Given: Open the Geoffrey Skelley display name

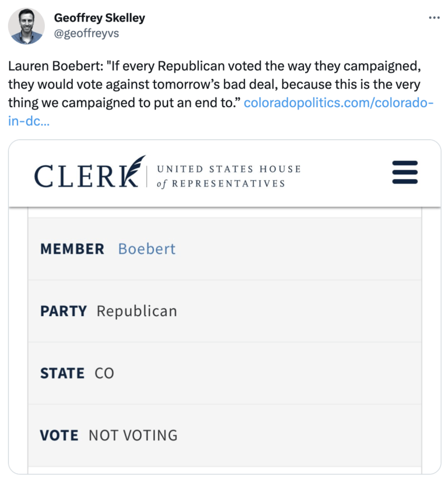Looking at the screenshot, I should point(100,18).
